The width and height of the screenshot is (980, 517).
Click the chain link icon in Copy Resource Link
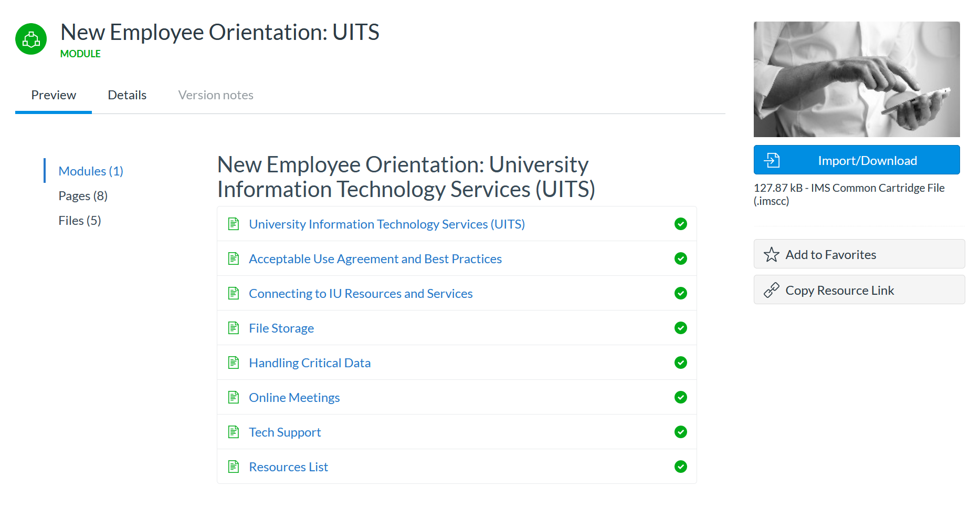pyautogui.click(x=771, y=290)
